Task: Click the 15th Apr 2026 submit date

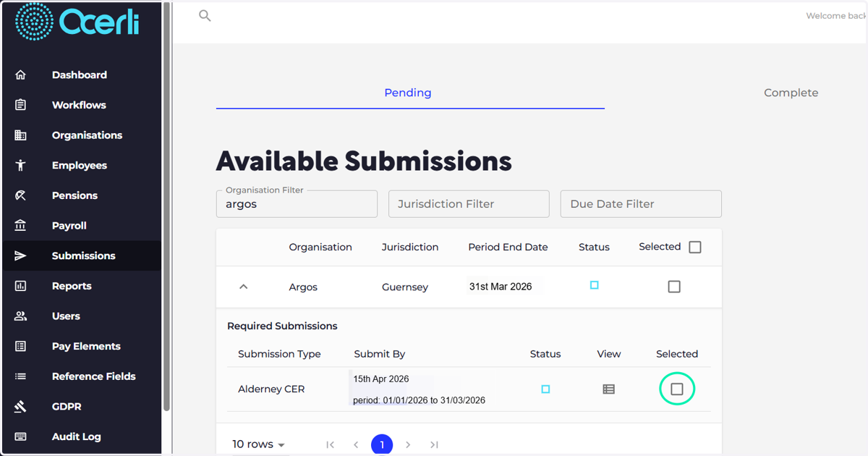Action: point(381,379)
